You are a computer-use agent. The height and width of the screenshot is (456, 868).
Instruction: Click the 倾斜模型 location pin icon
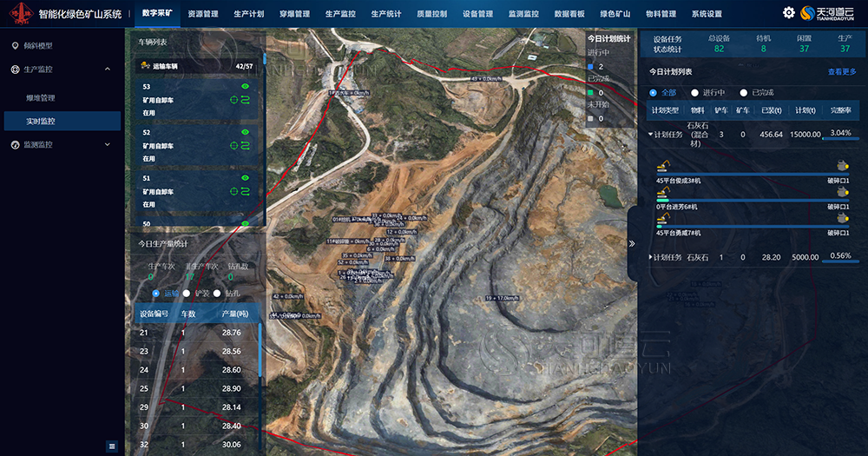coord(15,46)
